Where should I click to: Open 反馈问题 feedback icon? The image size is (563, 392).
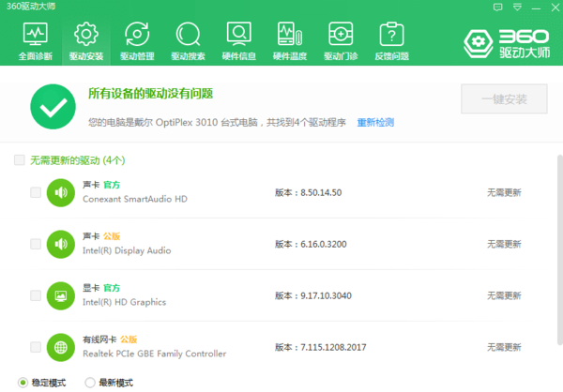tap(389, 40)
